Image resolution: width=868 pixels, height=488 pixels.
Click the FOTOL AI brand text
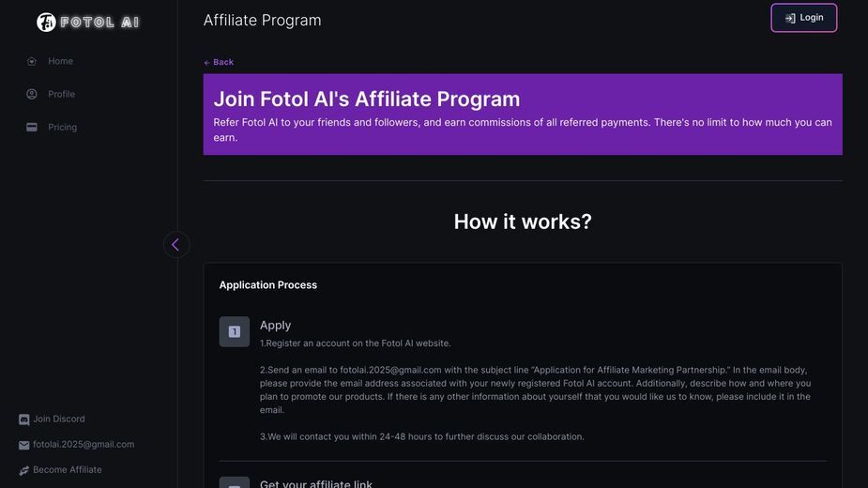pos(99,23)
